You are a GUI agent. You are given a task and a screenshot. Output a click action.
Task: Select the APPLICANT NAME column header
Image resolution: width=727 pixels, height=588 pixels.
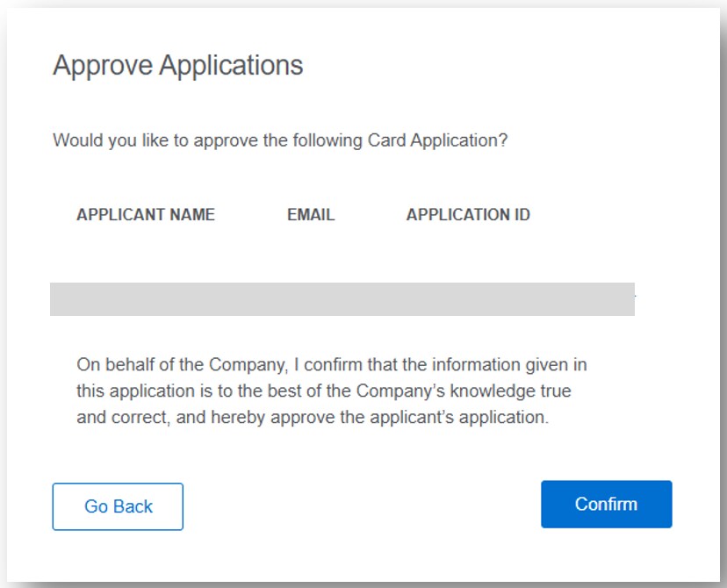click(x=146, y=215)
